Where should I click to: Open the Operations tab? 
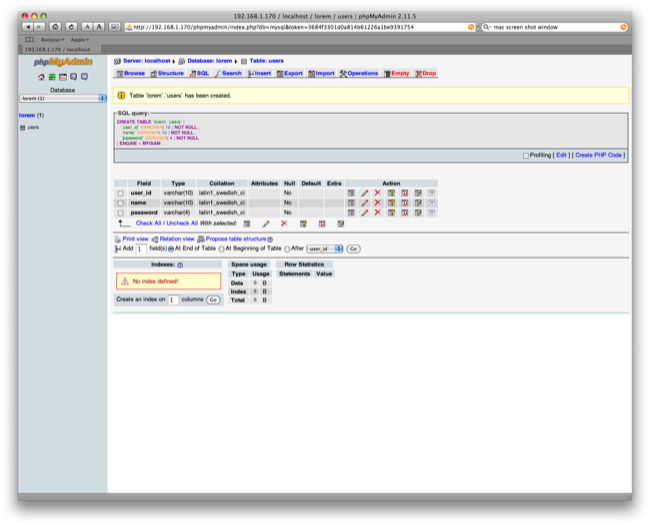pyautogui.click(x=359, y=73)
